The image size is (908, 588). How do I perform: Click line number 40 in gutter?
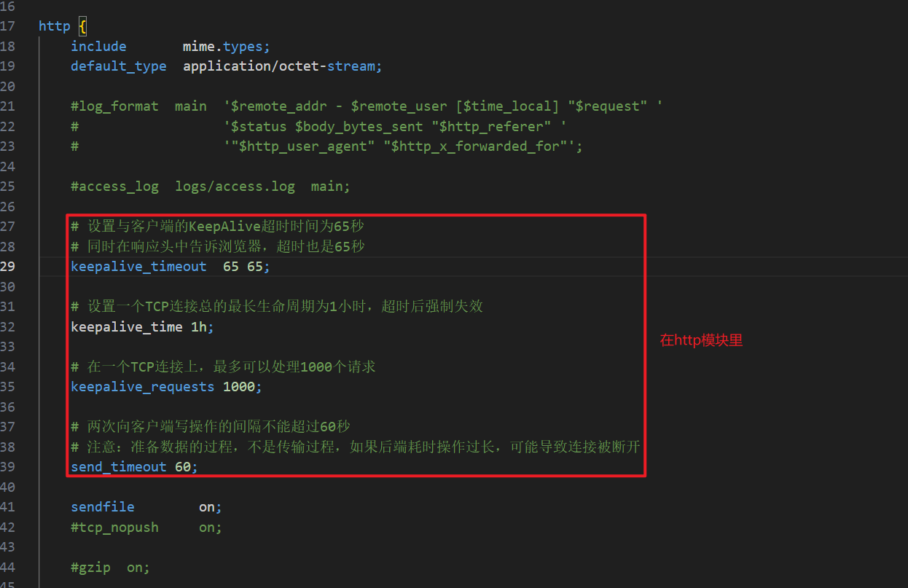[x=8, y=487]
